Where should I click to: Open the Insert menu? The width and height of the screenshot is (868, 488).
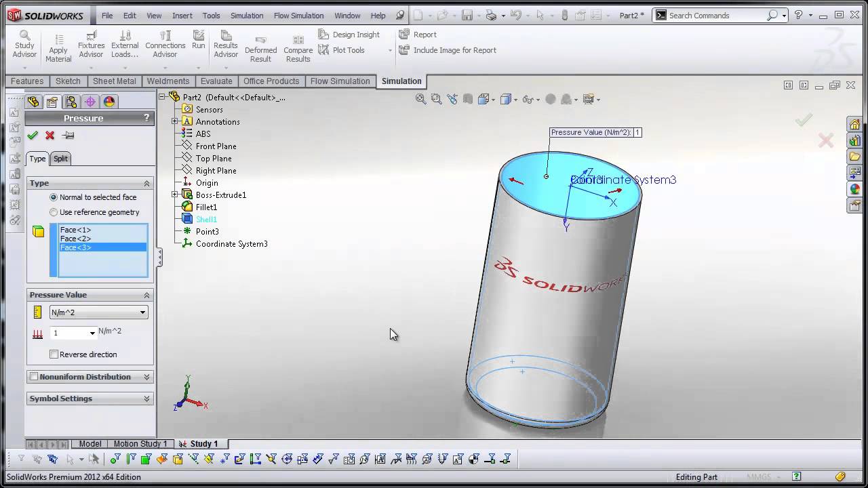pos(182,15)
